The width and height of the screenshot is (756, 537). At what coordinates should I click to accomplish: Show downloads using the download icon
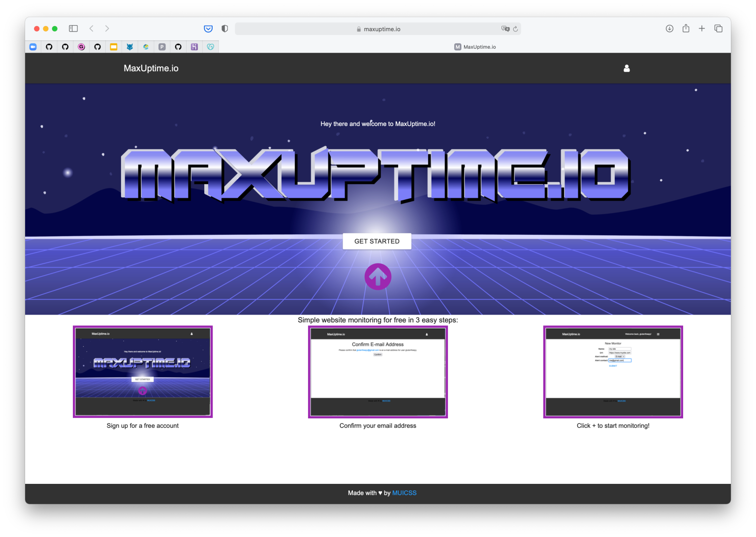pos(669,29)
